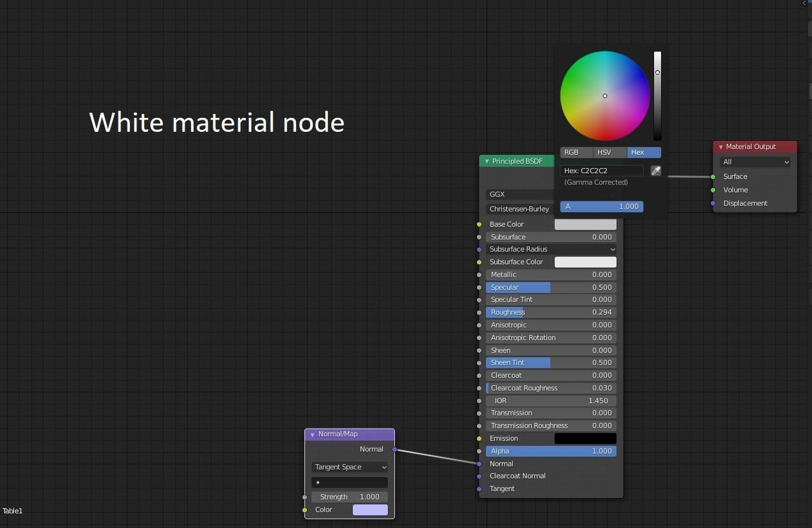This screenshot has width=812, height=528.
Task: Open the Tangent Space dropdown
Action: (x=350, y=467)
